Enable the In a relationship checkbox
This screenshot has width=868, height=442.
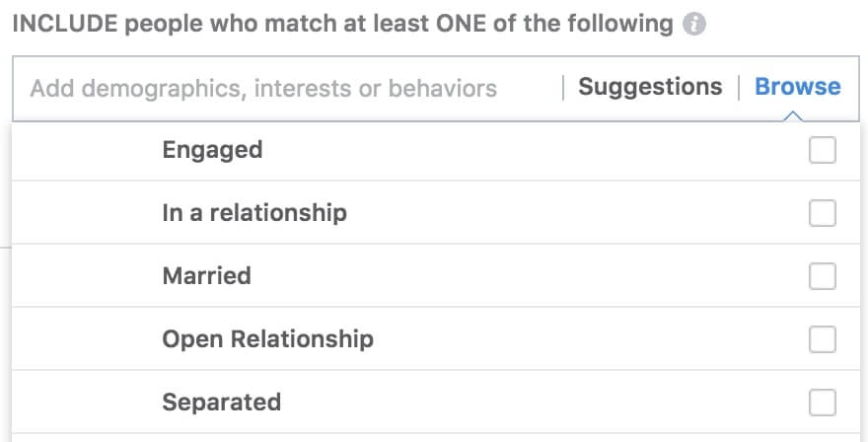(822, 213)
